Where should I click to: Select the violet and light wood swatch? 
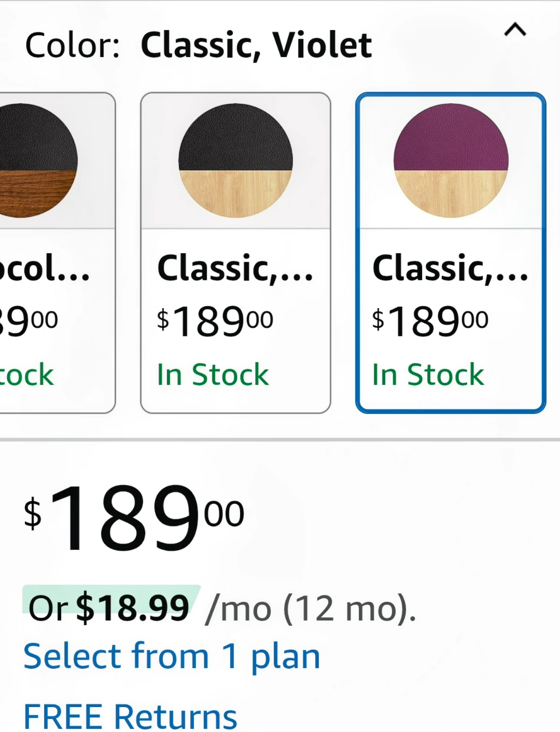pyautogui.click(x=451, y=161)
